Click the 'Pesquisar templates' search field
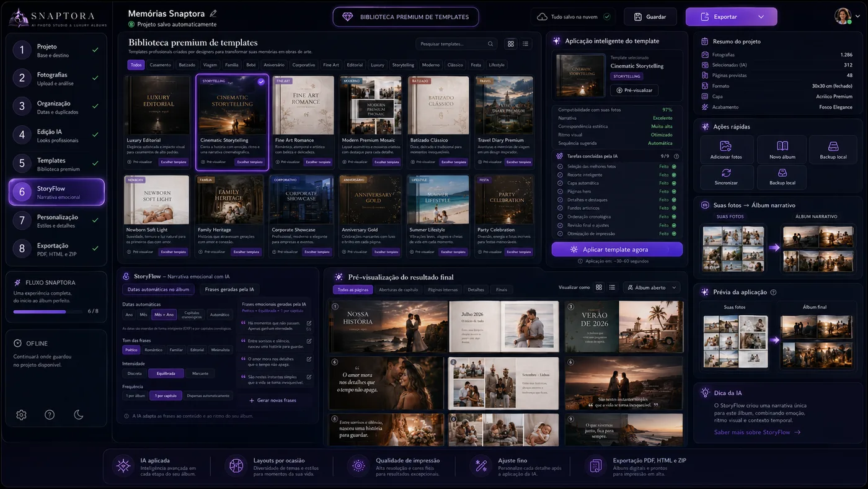 pyautogui.click(x=456, y=44)
